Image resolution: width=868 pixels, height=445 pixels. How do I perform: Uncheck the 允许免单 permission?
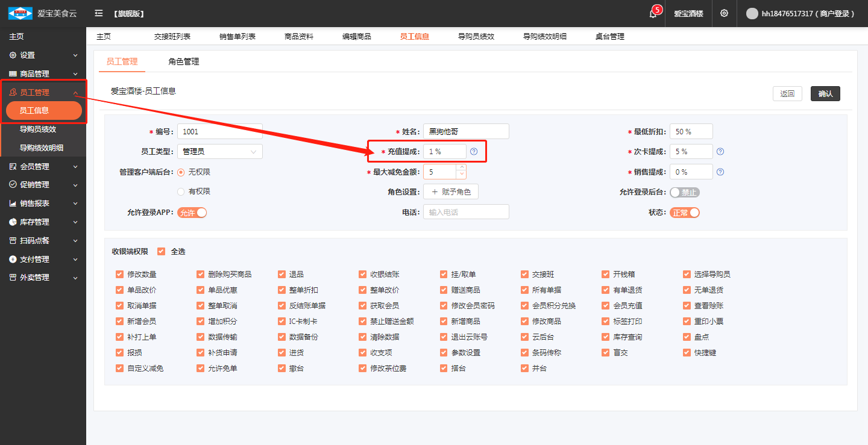pyautogui.click(x=201, y=369)
